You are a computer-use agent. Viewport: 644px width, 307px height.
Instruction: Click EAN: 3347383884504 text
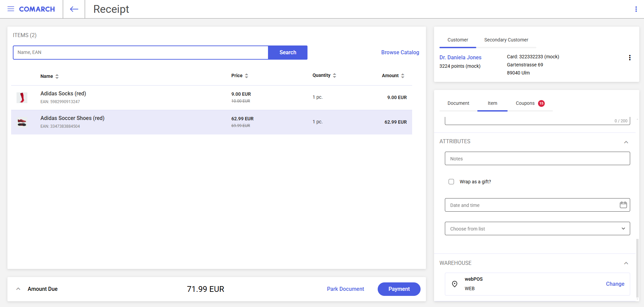pos(60,126)
